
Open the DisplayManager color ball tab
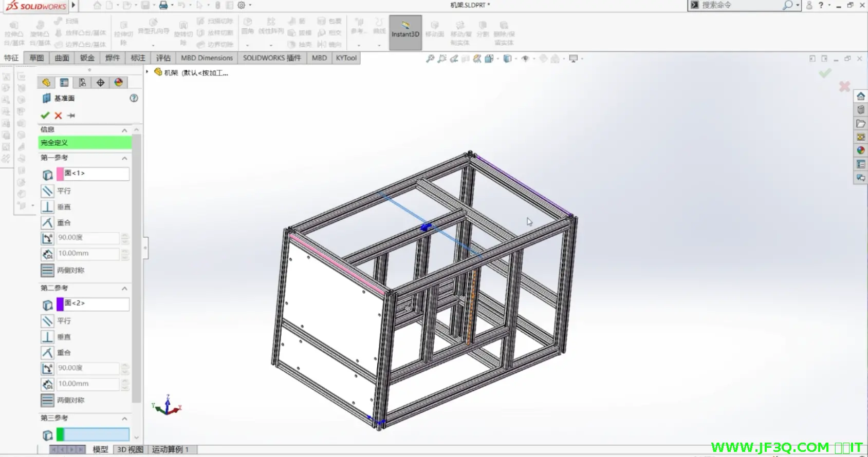click(119, 83)
